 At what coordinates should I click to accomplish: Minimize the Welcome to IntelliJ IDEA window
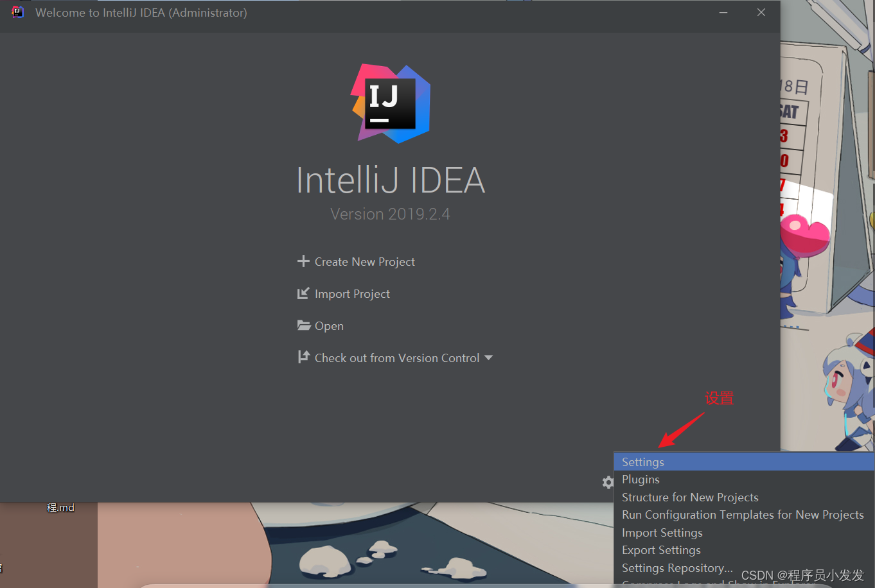click(723, 12)
